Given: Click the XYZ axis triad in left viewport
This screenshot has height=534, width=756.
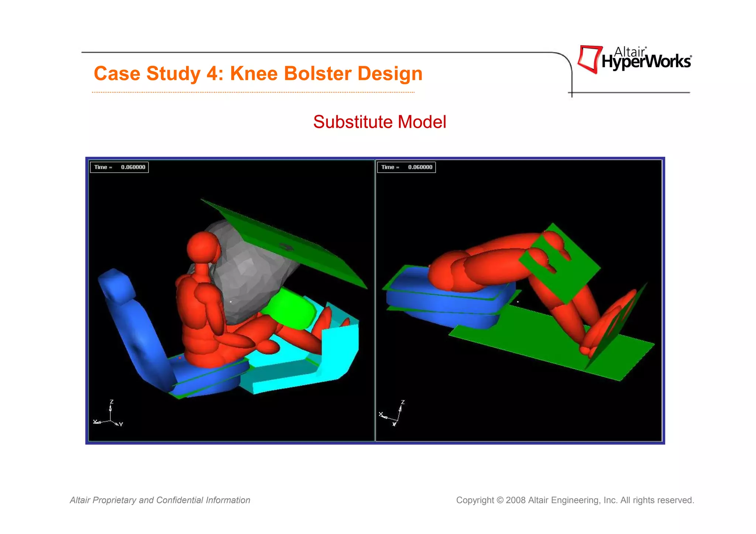Looking at the screenshot, I should click(109, 414).
